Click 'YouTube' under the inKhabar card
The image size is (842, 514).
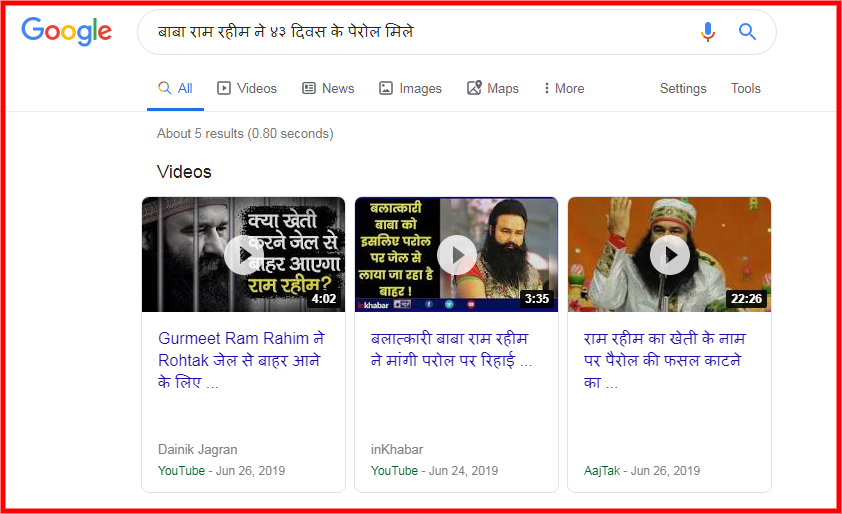point(394,471)
